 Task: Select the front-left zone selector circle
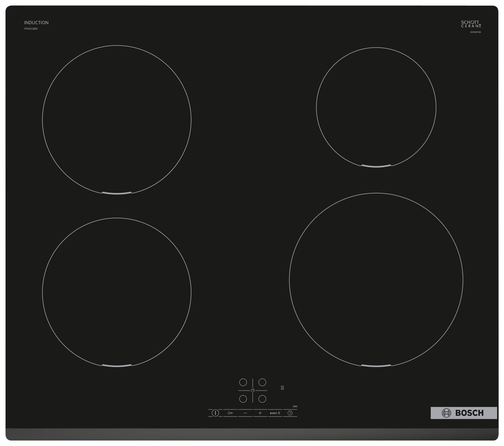243,399
